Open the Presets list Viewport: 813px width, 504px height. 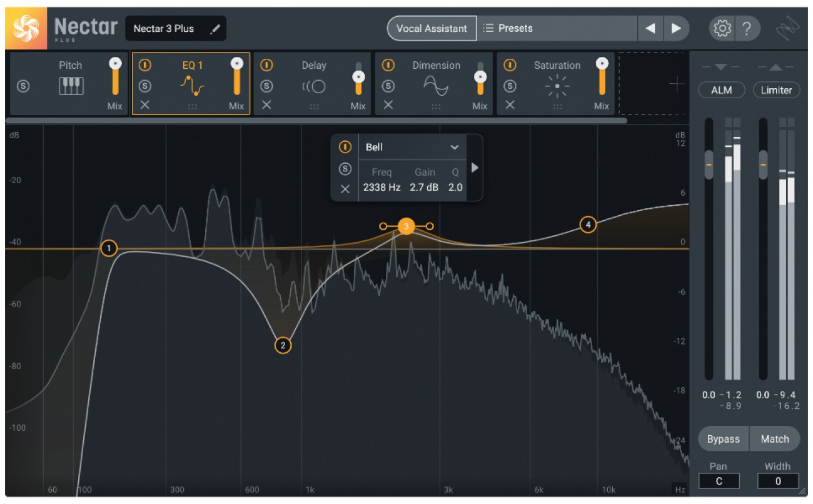(557, 29)
